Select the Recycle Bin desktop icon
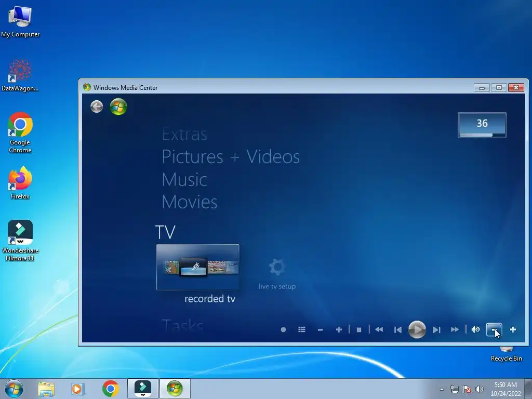This screenshot has height=399, width=532. [x=506, y=354]
